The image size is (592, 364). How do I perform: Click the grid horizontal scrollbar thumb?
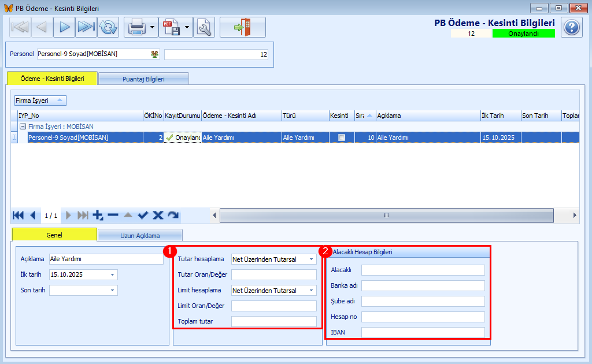click(387, 216)
